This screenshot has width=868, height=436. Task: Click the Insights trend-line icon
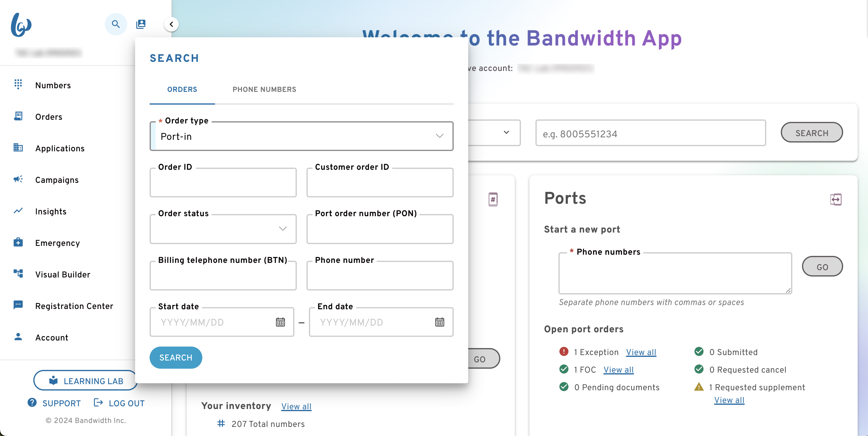[x=18, y=211]
